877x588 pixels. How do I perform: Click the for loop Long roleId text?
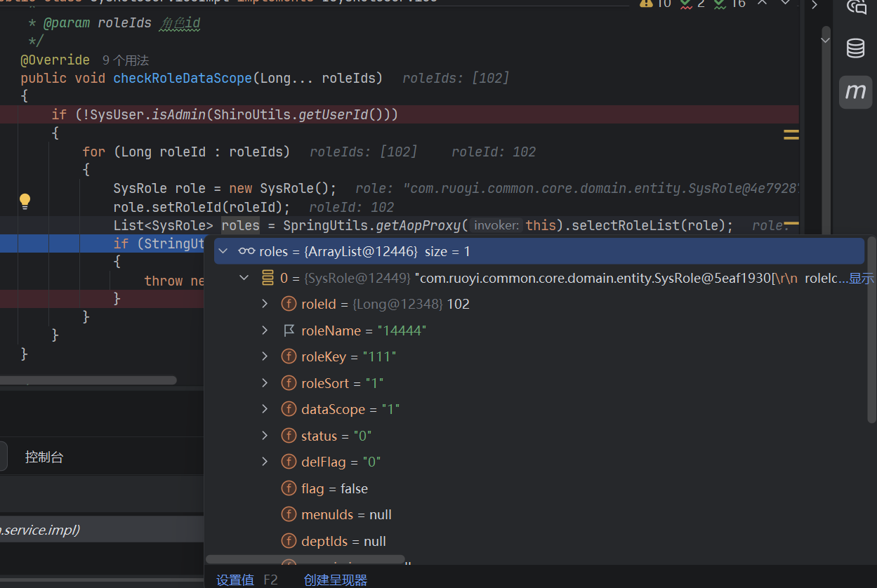(186, 152)
